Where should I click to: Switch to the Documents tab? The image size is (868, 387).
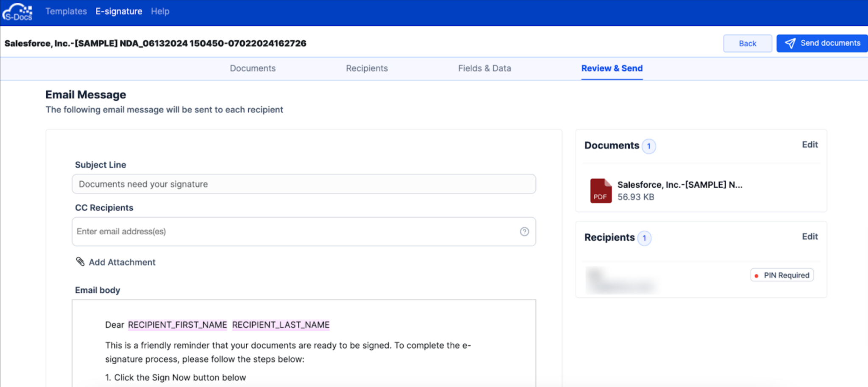pos(252,68)
